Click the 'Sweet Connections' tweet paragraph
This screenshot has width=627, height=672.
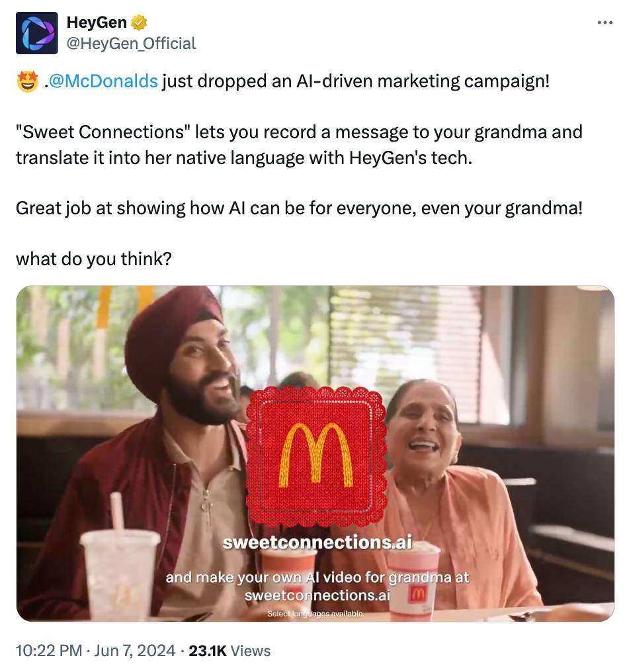pyautogui.click(x=299, y=145)
